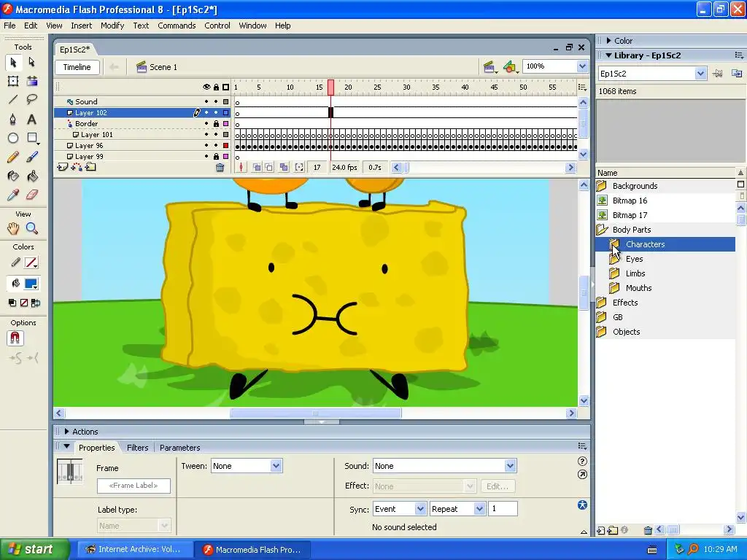Click the Windows start button
This screenshot has height=560, width=747.
click(x=34, y=549)
